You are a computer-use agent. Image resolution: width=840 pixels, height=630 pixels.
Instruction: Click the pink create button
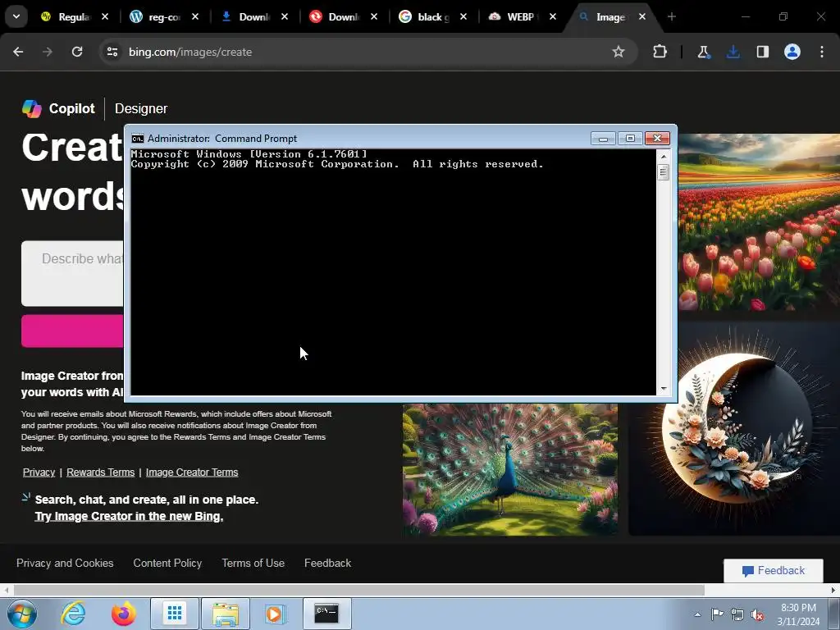[x=72, y=331]
